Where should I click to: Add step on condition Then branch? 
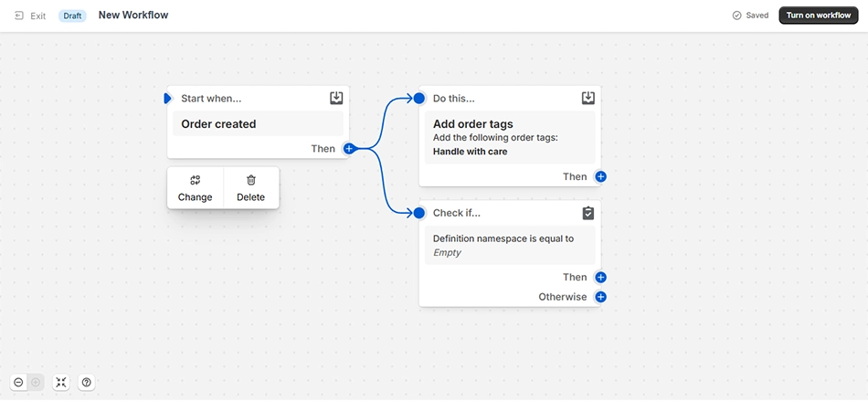[x=600, y=278]
